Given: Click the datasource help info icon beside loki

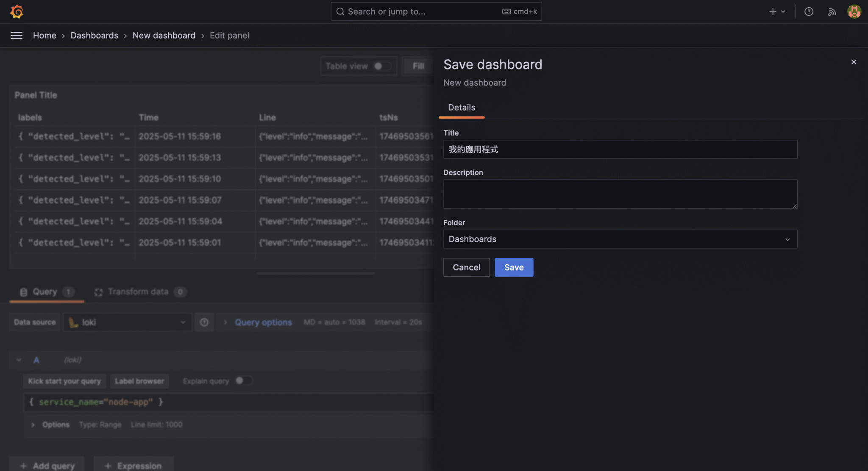Looking at the screenshot, I should [204, 322].
